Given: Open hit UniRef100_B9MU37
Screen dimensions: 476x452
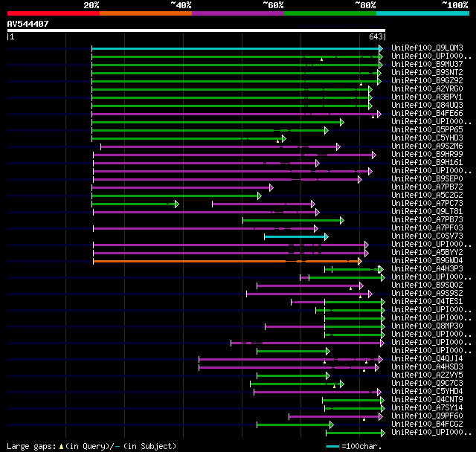Looking at the screenshot, I should pos(427,65).
